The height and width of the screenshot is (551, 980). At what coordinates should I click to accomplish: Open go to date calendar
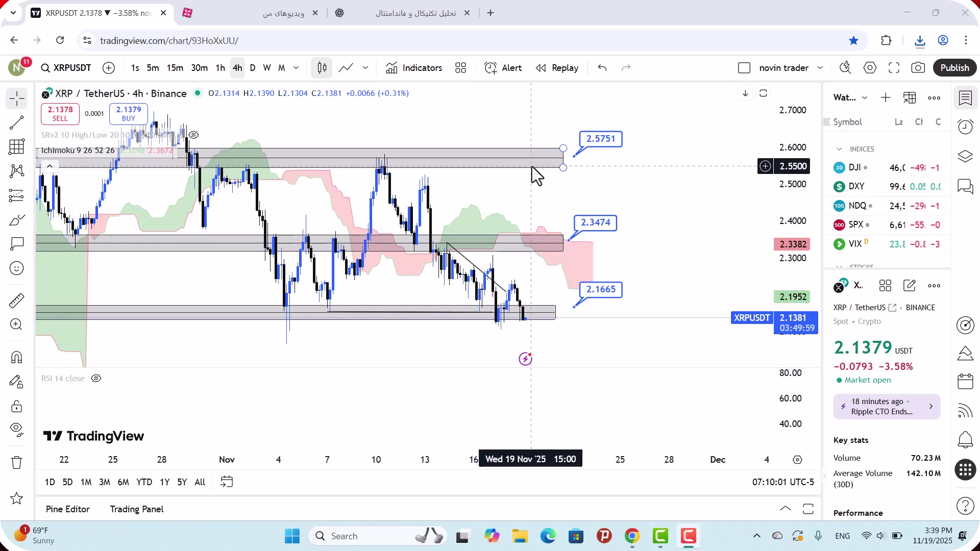pyautogui.click(x=227, y=482)
